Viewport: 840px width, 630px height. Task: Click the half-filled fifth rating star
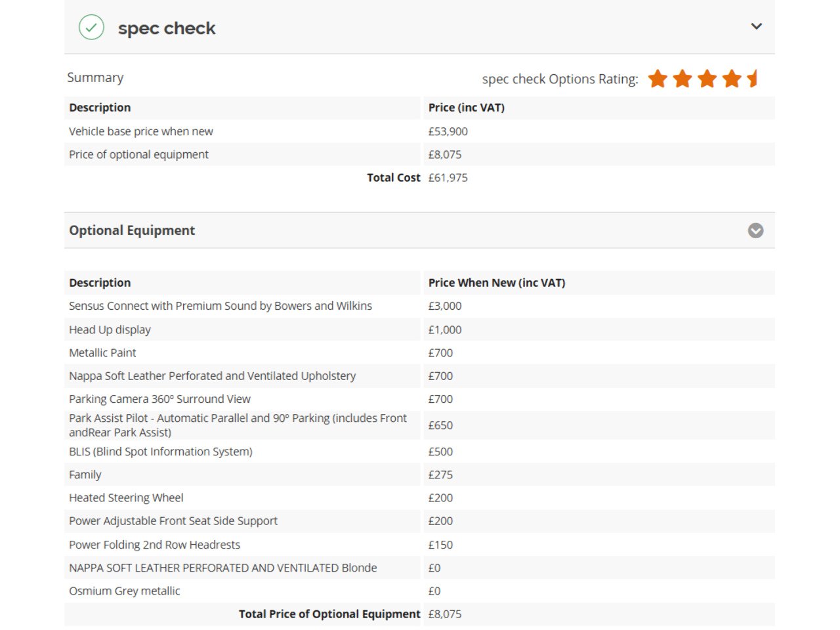[x=752, y=79]
